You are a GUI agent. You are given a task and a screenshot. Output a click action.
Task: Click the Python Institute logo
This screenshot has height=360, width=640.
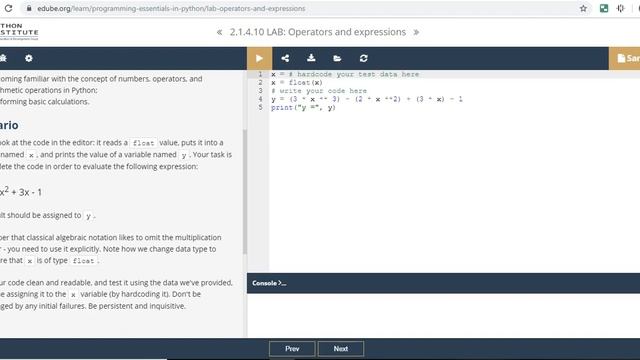coord(19,31)
